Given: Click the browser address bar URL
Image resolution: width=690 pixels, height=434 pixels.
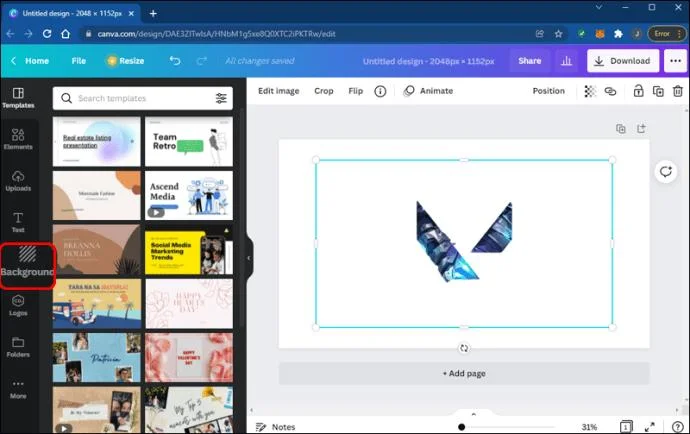Looking at the screenshot, I should click(217, 34).
